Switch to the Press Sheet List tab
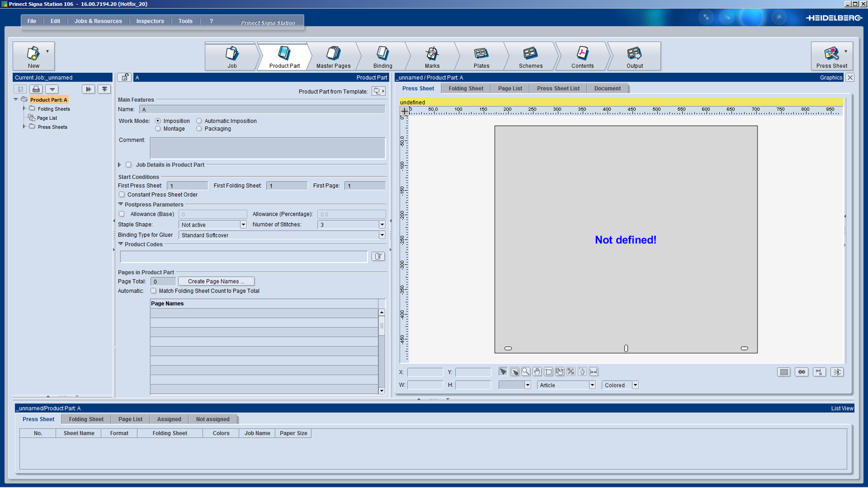Viewport: 868px width, 488px height. 558,88
